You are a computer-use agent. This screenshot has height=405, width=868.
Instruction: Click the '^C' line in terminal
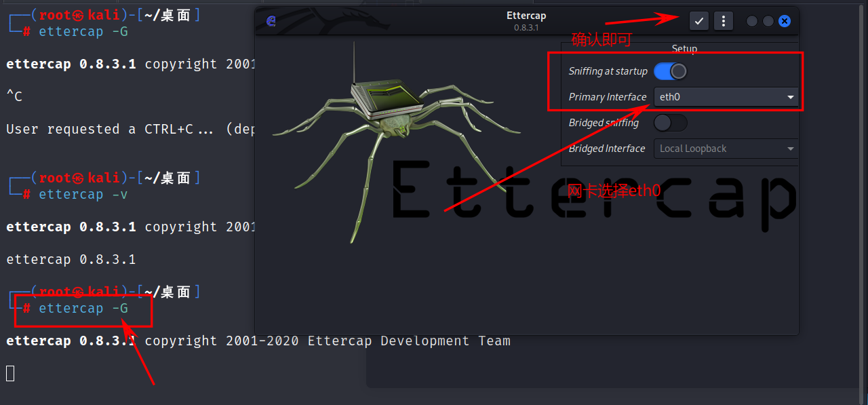14,96
